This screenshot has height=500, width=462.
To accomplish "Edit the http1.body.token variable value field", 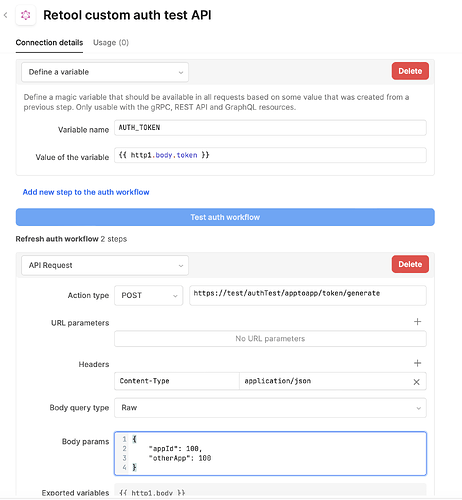I will click(270, 155).
